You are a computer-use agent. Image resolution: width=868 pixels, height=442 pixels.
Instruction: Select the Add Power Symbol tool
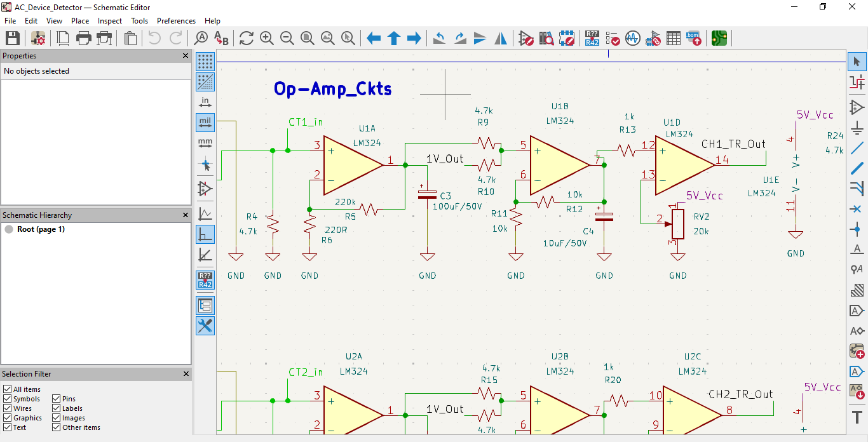857,127
